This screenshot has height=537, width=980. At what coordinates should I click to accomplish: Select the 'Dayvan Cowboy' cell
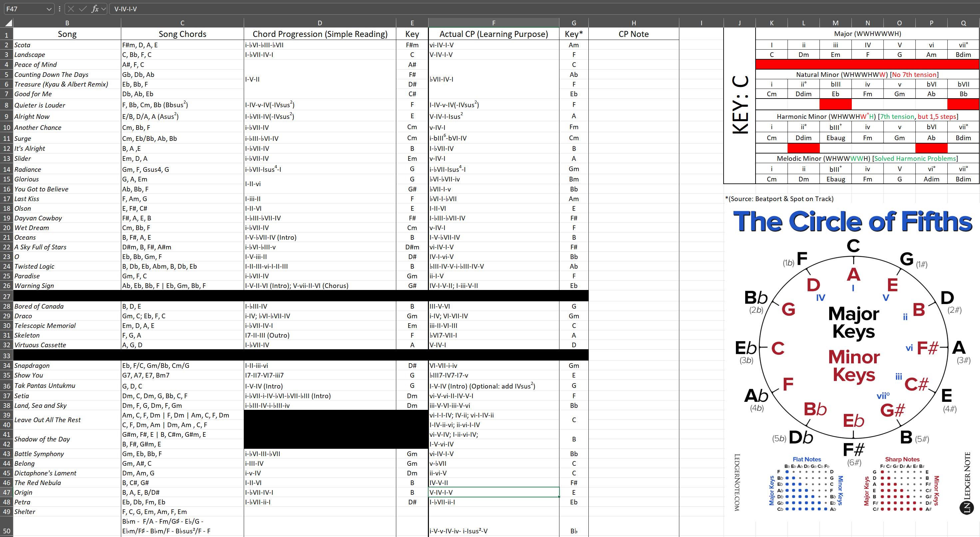tap(67, 218)
